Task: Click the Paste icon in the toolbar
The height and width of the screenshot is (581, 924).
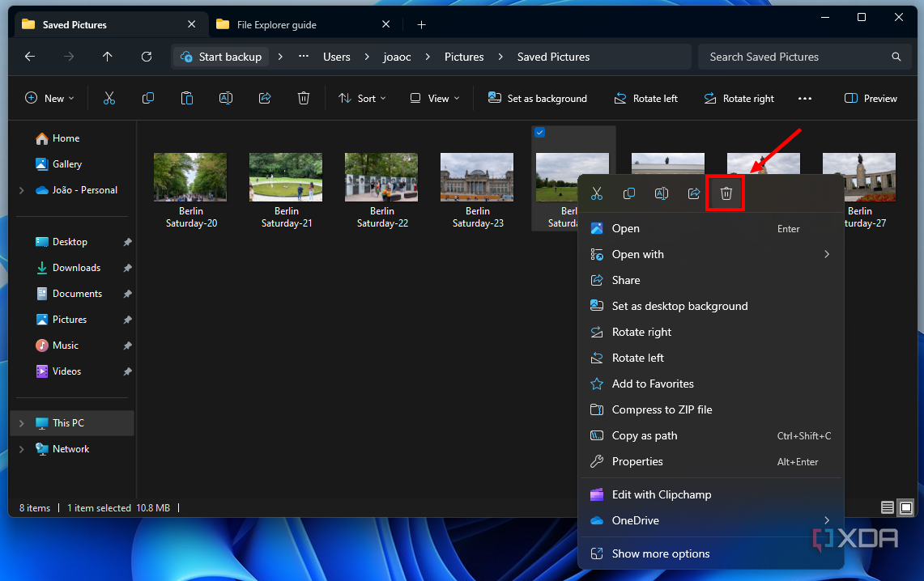Action: [187, 98]
